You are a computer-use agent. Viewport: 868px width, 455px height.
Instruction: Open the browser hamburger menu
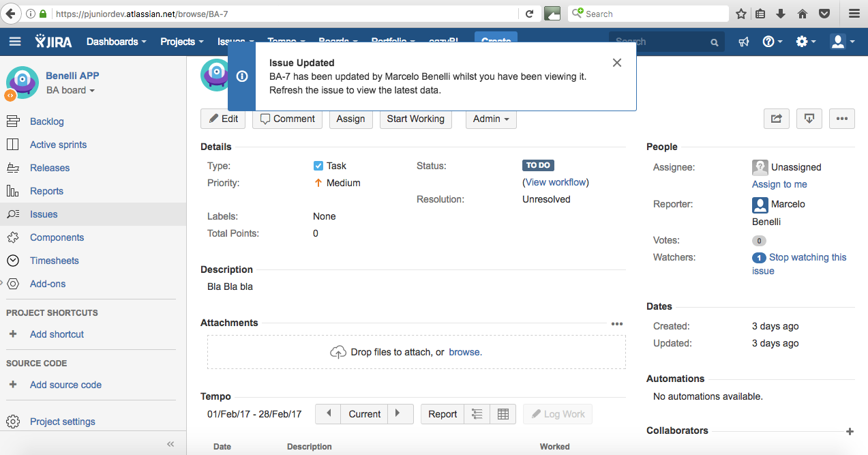854,14
